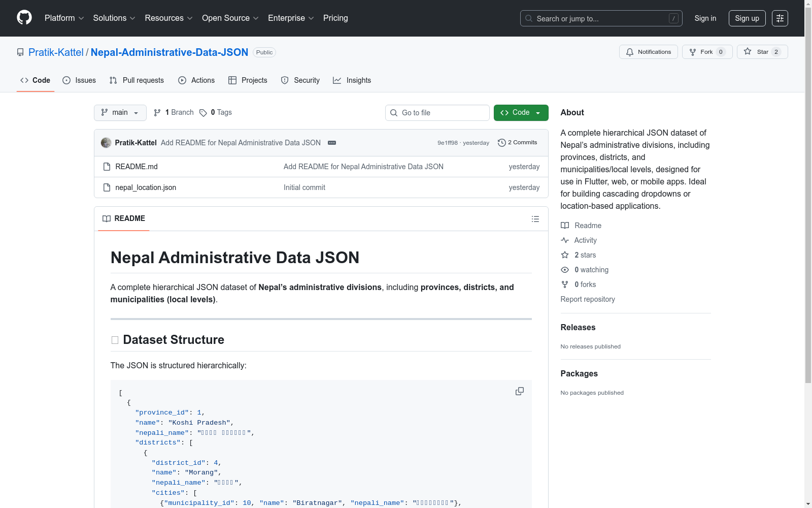Open the Initial commit message link
Viewport: 812px width, 508px height.
tap(304, 187)
